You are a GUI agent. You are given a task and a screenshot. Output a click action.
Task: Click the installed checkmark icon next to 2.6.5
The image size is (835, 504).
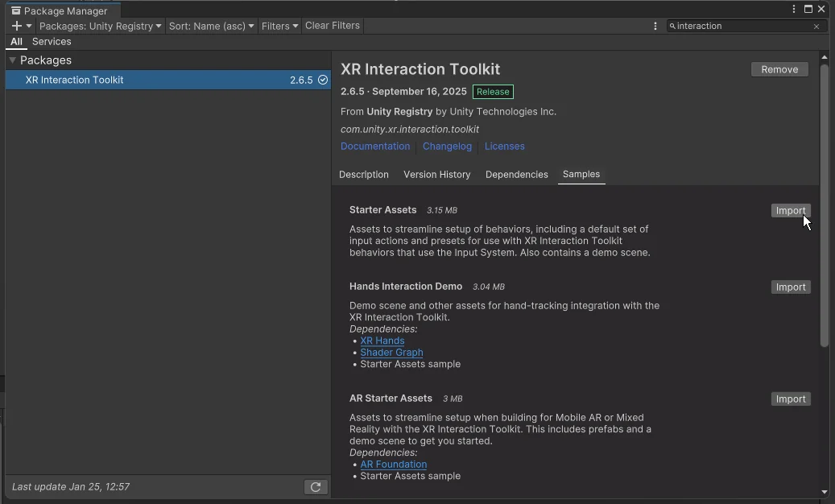pos(323,80)
